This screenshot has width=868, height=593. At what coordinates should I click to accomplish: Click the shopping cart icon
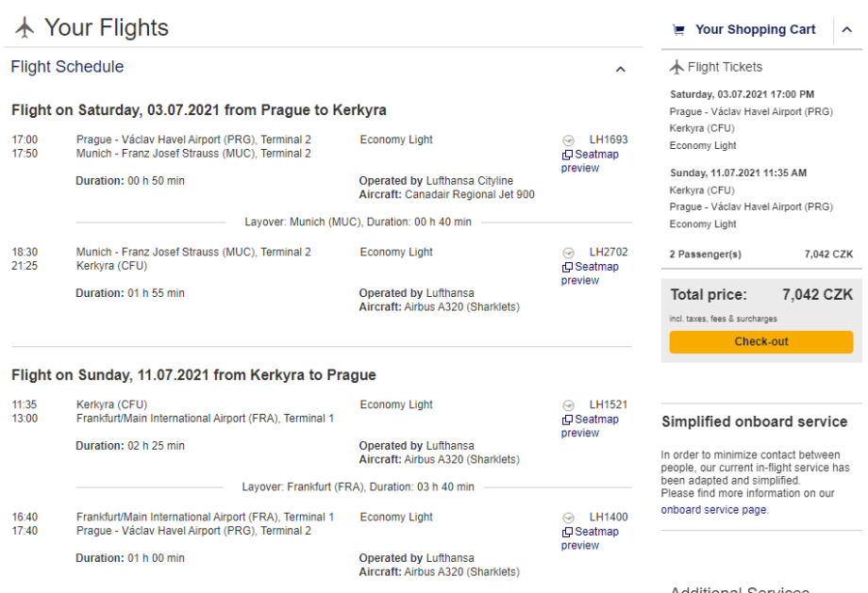(678, 30)
